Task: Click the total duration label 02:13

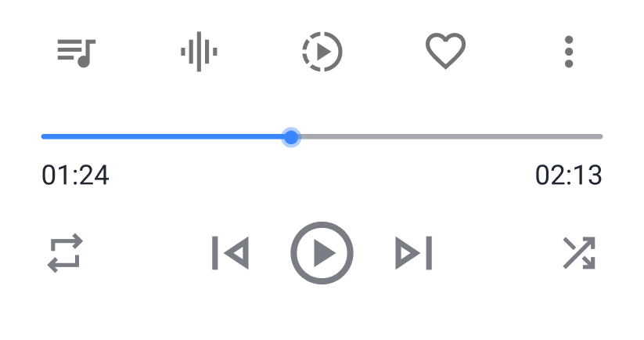Action: 569,175
